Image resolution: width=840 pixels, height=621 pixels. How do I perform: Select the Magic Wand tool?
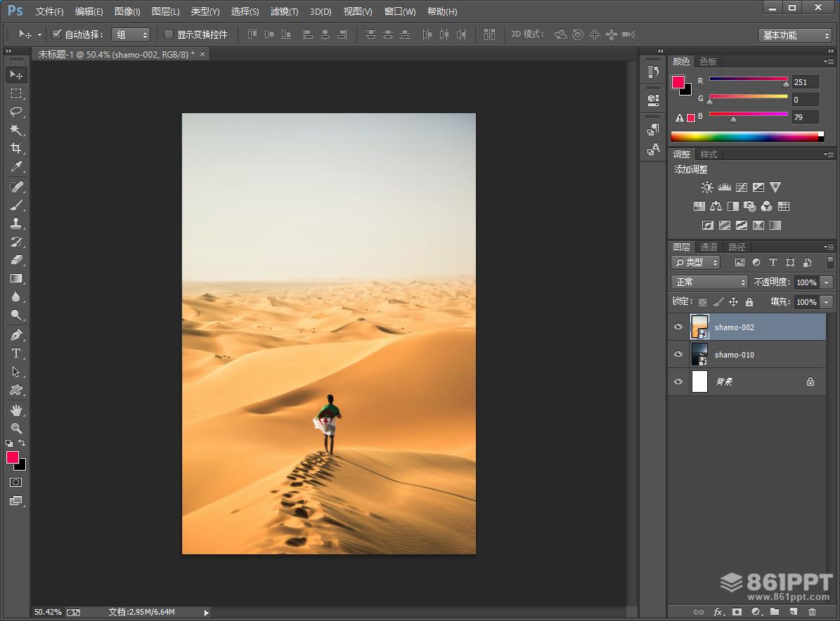coord(16,129)
